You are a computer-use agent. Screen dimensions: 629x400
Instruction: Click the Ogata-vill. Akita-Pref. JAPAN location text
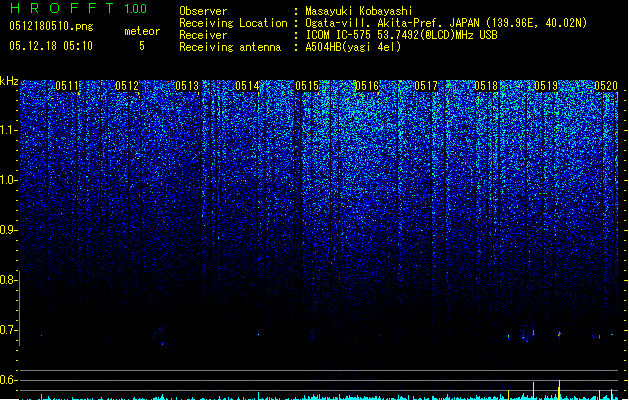(x=446, y=23)
